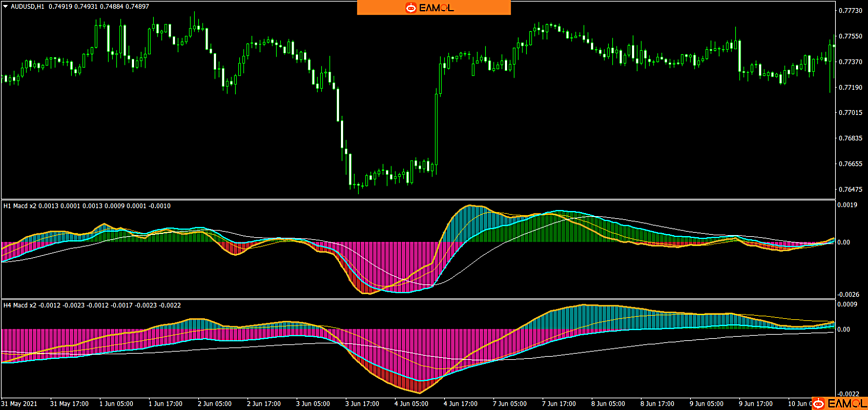Click the -0.0022 scale value in H4 Macd
This screenshot has width=868, height=410.
click(848, 394)
